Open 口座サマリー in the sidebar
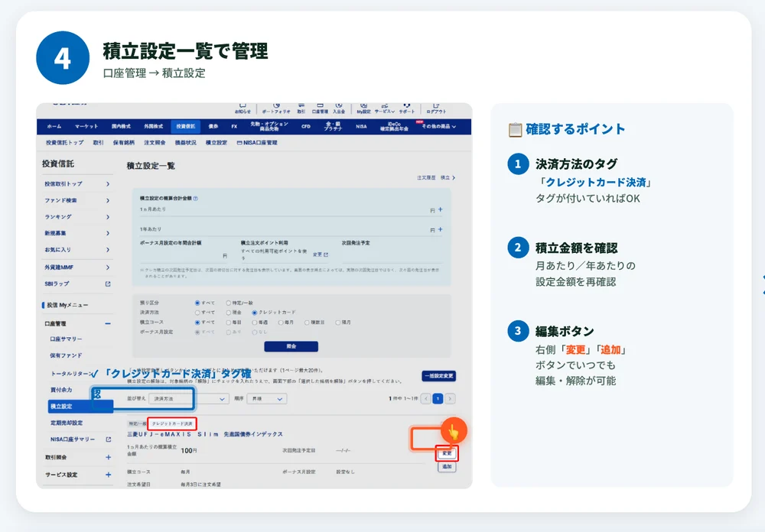Screen dimensions: 765x532 (x=66, y=339)
